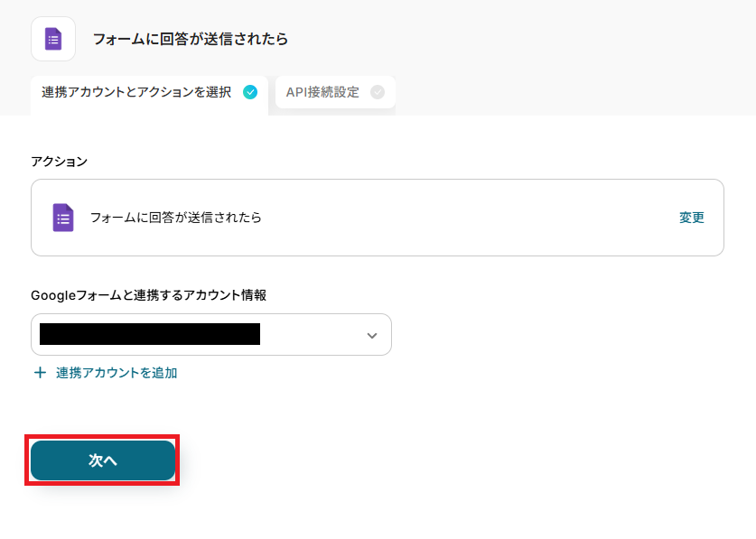Click the plus icon before 連携アカウントを追加
This screenshot has height=539, width=756.
click(40, 373)
